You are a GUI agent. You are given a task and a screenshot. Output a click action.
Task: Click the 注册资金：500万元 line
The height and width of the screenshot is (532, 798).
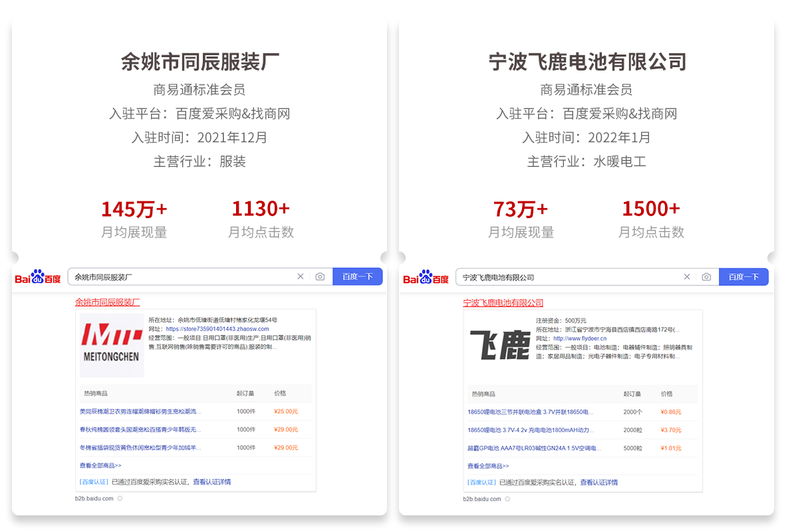click(x=561, y=321)
